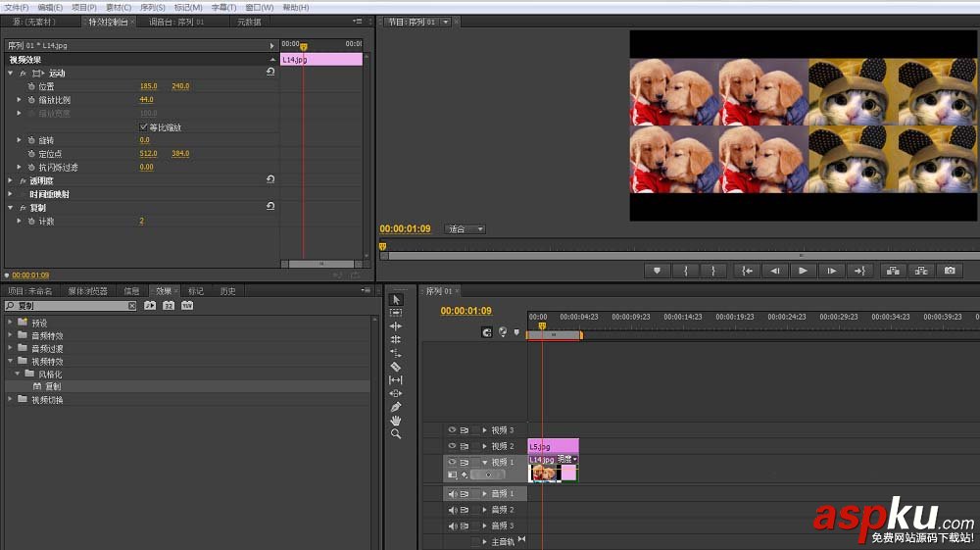
Task: Select the Rolling Edit tool
Action: (x=396, y=339)
